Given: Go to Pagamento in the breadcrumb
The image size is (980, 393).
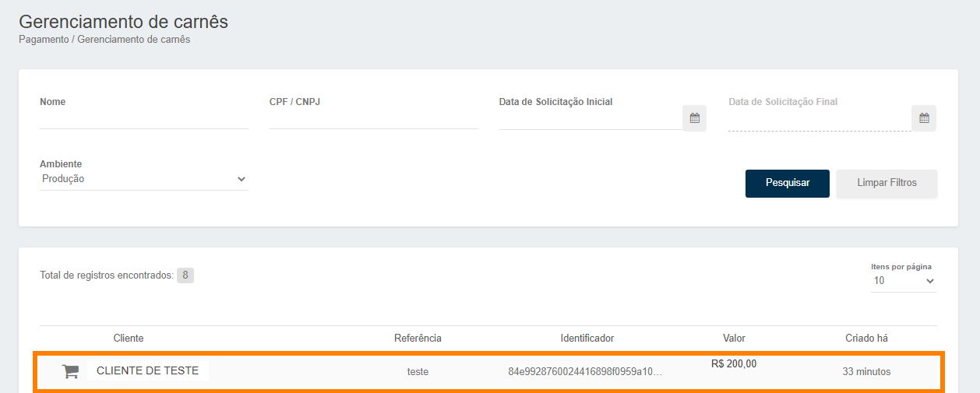Looking at the screenshot, I should tap(44, 40).
